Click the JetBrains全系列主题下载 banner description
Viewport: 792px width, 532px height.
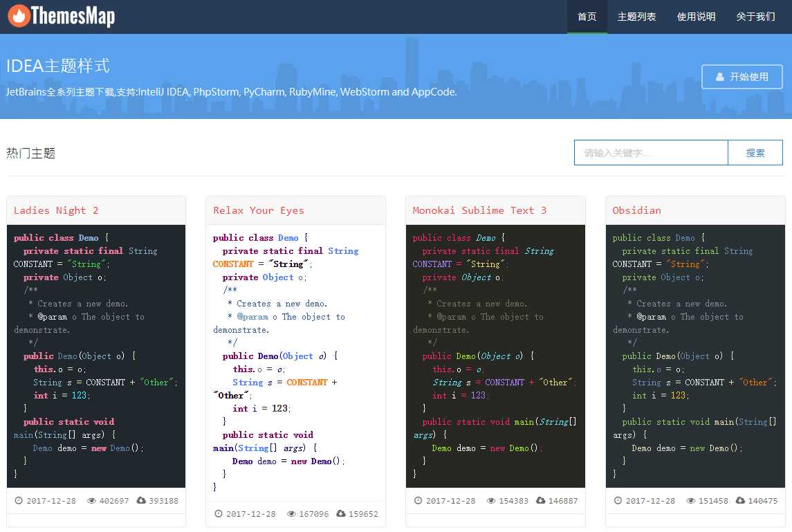pyautogui.click(x=231, y=92)
